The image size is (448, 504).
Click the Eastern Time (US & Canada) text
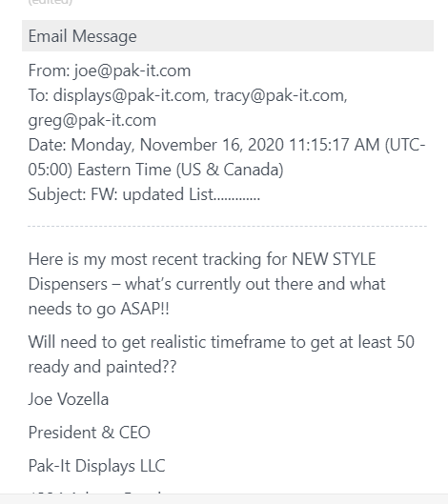[x=180, y=170]
